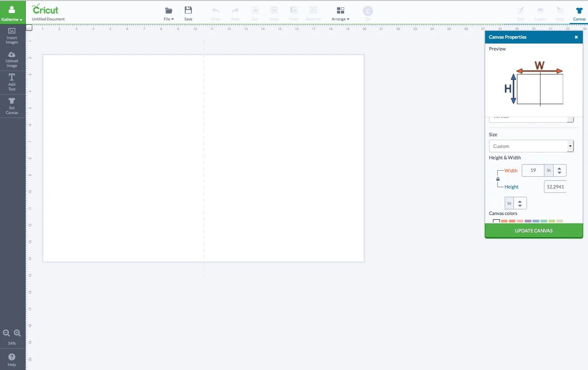Open the Insert Images tool
The width and height of the screenshot is (588, 370).
coord(12,35)
